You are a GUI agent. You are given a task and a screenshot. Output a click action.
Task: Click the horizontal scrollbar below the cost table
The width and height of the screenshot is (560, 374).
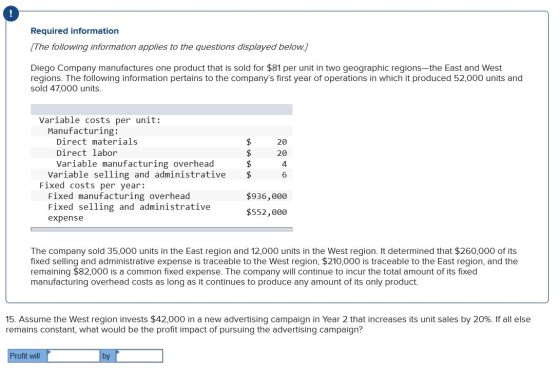(x=161, y=229)
